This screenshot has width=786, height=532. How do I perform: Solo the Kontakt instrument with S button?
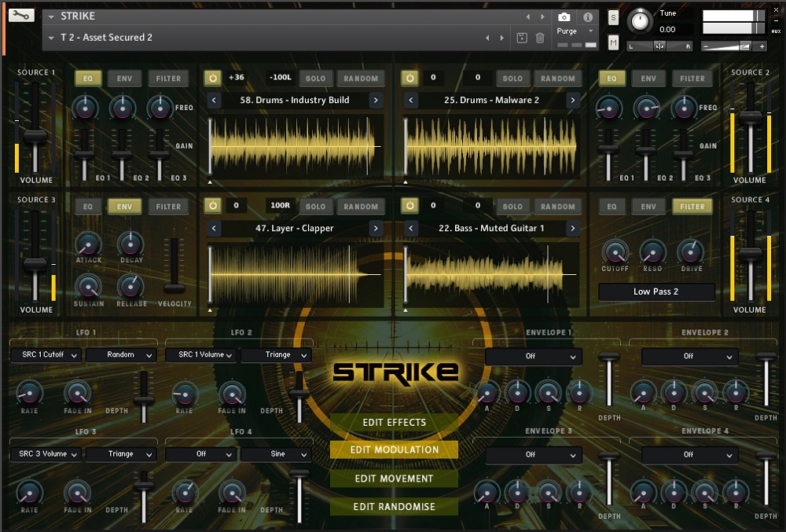tap(613, 18)
